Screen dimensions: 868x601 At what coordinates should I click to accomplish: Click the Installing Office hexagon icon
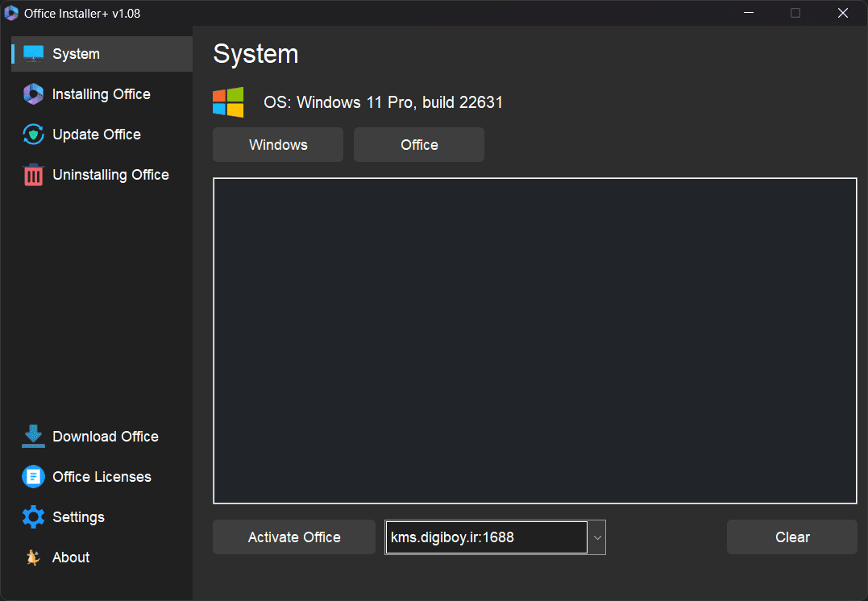(x=33, y=94)
